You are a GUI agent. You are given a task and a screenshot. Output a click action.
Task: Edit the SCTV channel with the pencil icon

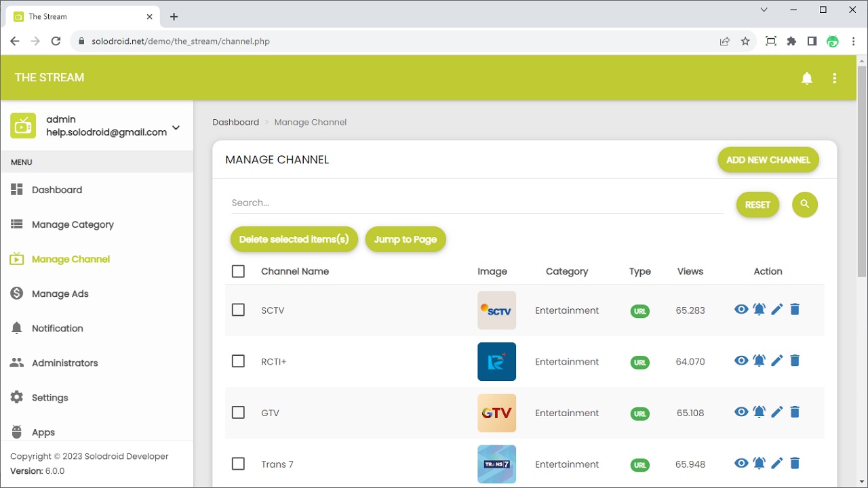pos(777,310)
